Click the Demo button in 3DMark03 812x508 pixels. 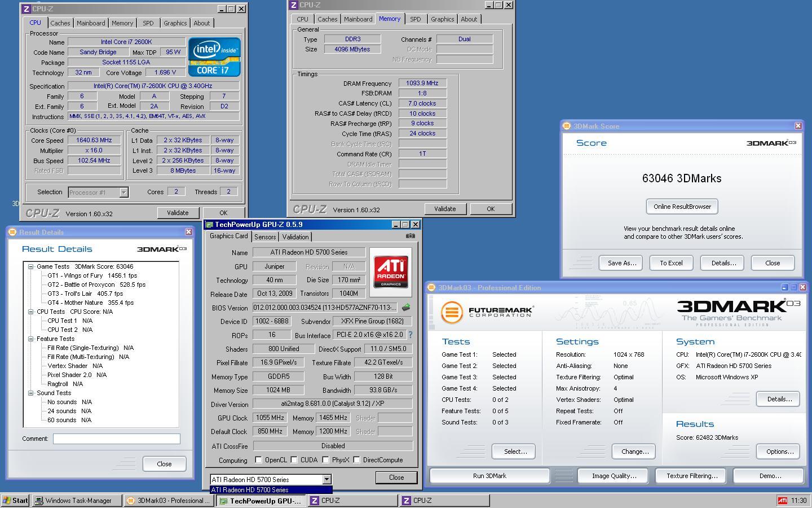(770, 476)
